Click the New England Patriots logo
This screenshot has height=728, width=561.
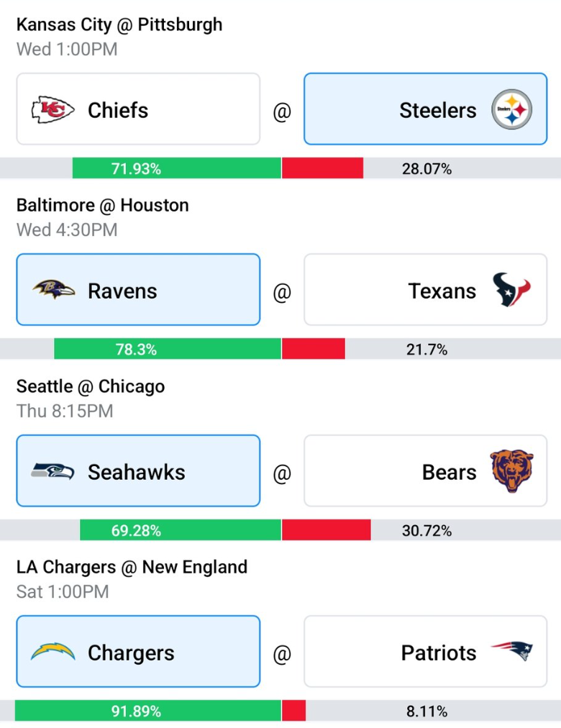pyautogui.click(x=512, y=651)
